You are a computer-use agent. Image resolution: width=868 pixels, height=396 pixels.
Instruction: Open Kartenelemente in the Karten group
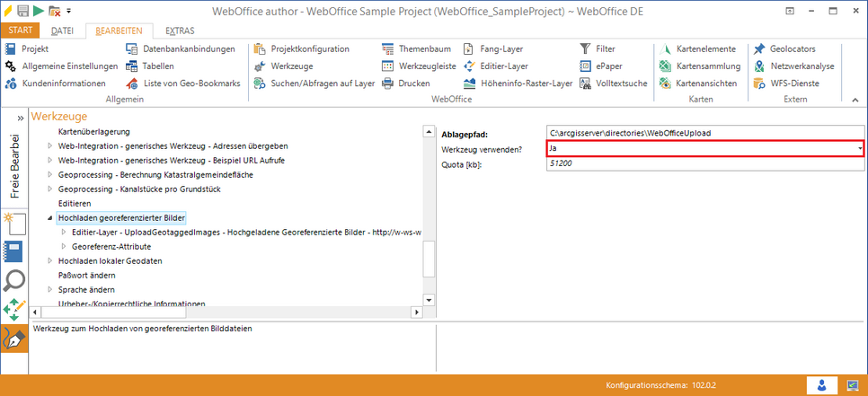[x=697, y=48]
